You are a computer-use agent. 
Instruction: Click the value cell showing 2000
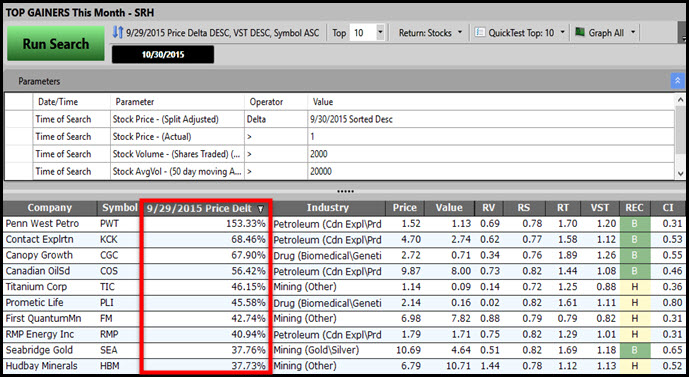coord(491,154)
